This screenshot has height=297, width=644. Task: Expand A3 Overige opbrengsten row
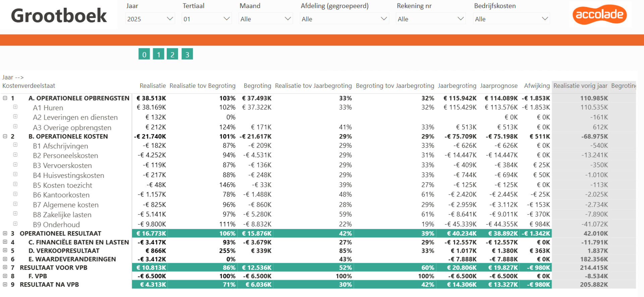point(15,126)
